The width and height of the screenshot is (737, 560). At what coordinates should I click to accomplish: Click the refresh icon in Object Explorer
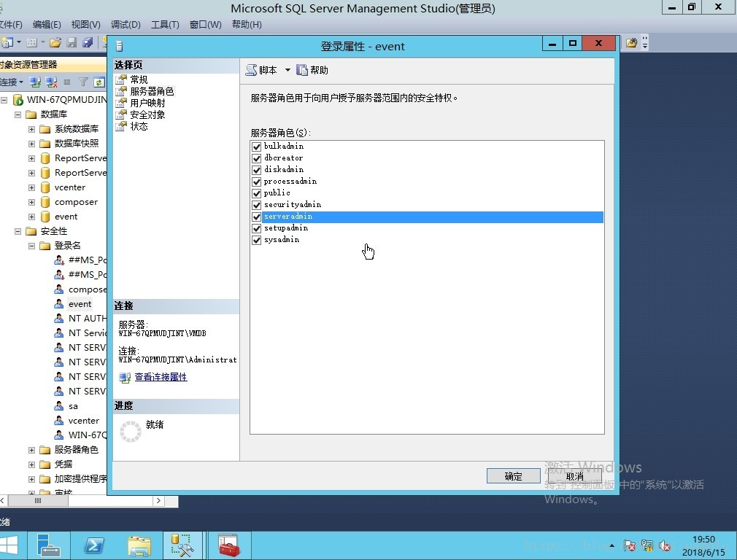pos(99,82)
